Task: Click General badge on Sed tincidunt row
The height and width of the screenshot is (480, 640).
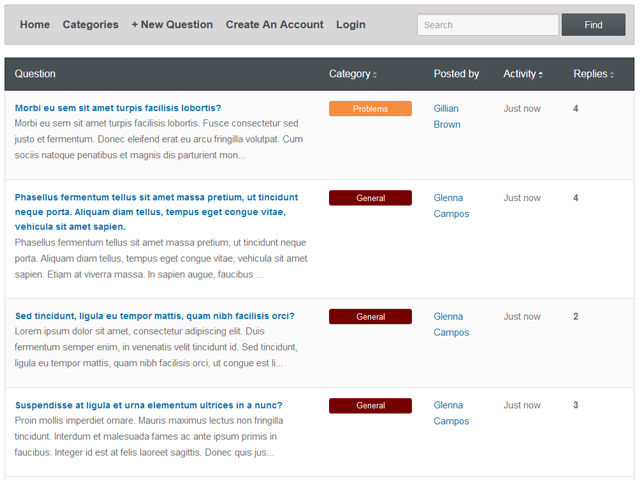Action: coord(370,317)
